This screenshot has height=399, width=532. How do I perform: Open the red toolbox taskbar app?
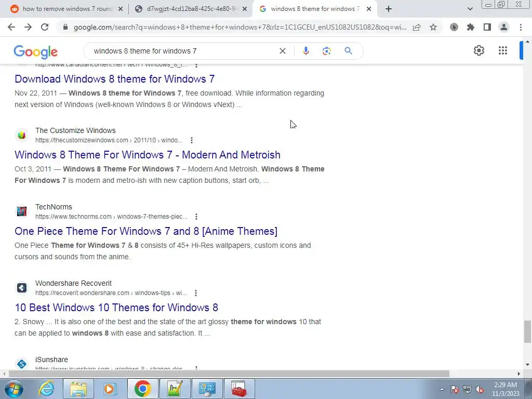(x=239, y=389)
